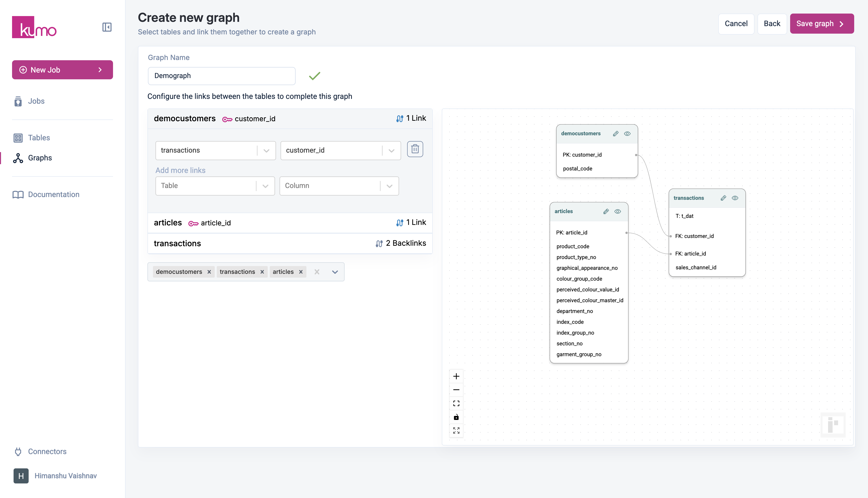Collapse the sidebar with the panel icon

pos(107,27)
